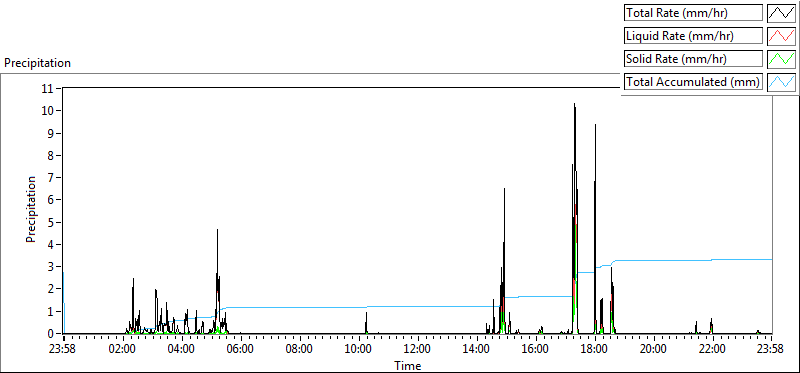Select the Total Accumulated (mm) legend label

point(693,82)
